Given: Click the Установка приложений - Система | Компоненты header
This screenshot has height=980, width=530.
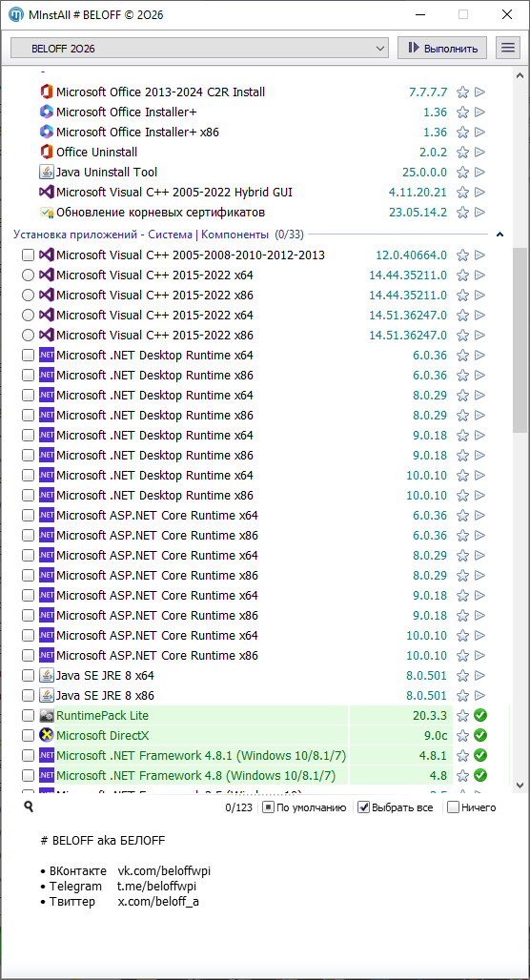Looking at the screenshot, I should pyautogui.click(x=159, y=235).
